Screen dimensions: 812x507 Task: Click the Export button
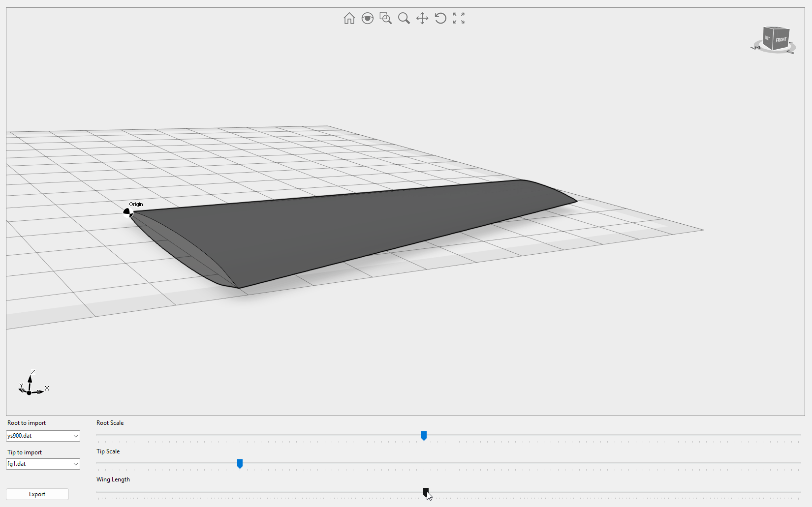click(37, 494)
